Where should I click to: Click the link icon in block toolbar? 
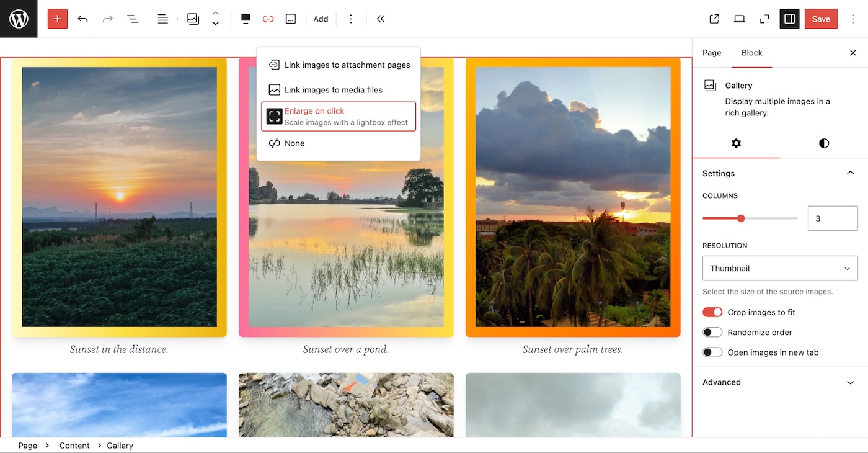(268, 19)
